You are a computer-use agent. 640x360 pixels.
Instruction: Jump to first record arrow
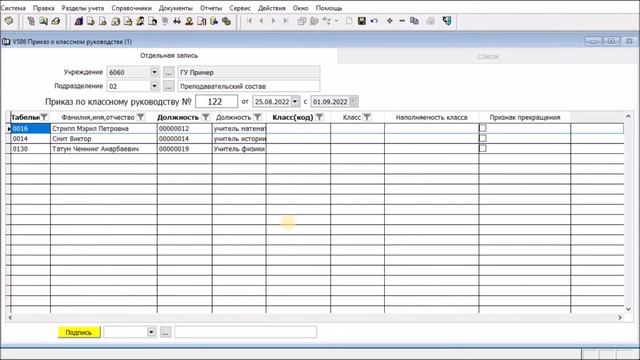pyautogui.click(x=249, y=21)
